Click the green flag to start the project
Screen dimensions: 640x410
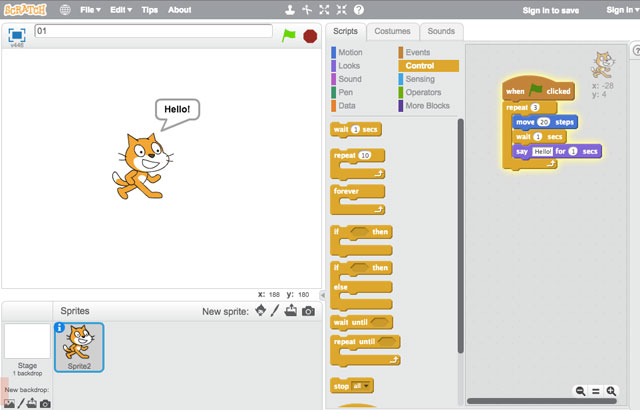pos(289,35)
